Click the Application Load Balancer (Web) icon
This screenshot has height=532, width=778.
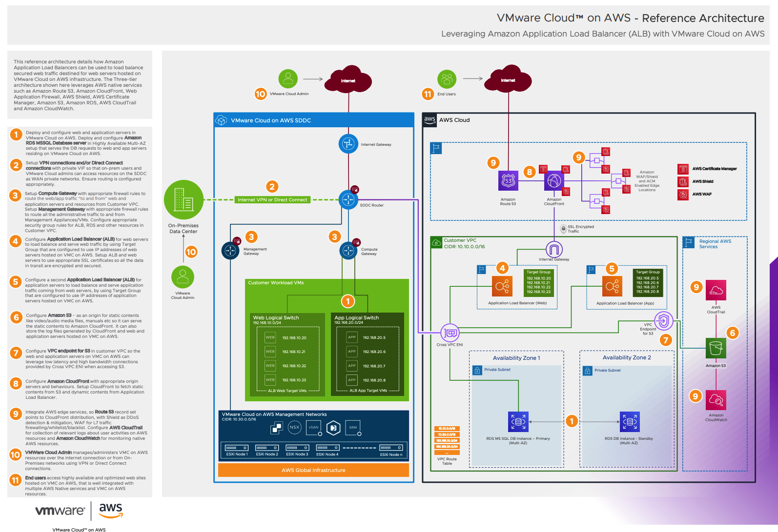pos(502,286)
